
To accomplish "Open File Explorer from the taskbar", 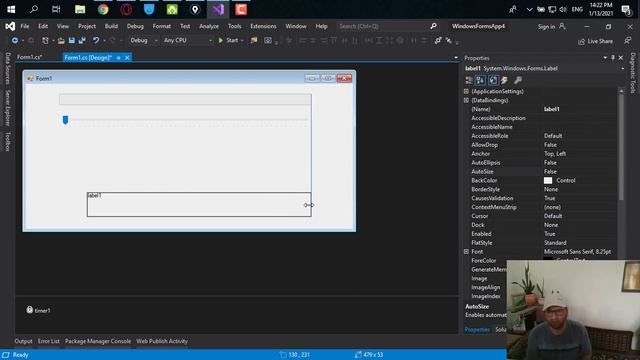I will (80, 9).
